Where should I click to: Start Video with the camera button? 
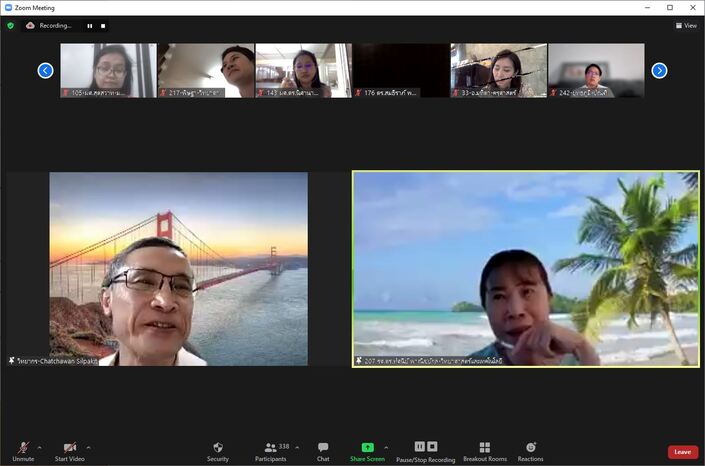[69, 449]
